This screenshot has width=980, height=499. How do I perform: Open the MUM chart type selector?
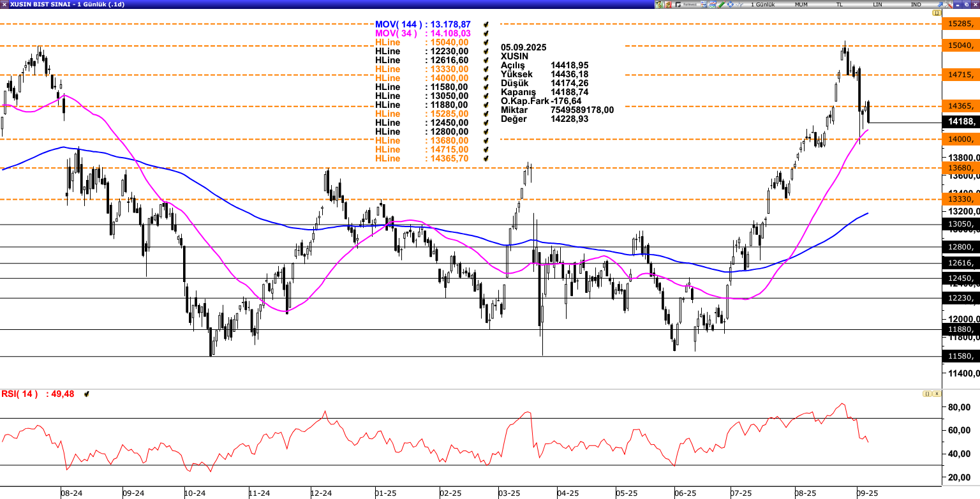point(801,4)
